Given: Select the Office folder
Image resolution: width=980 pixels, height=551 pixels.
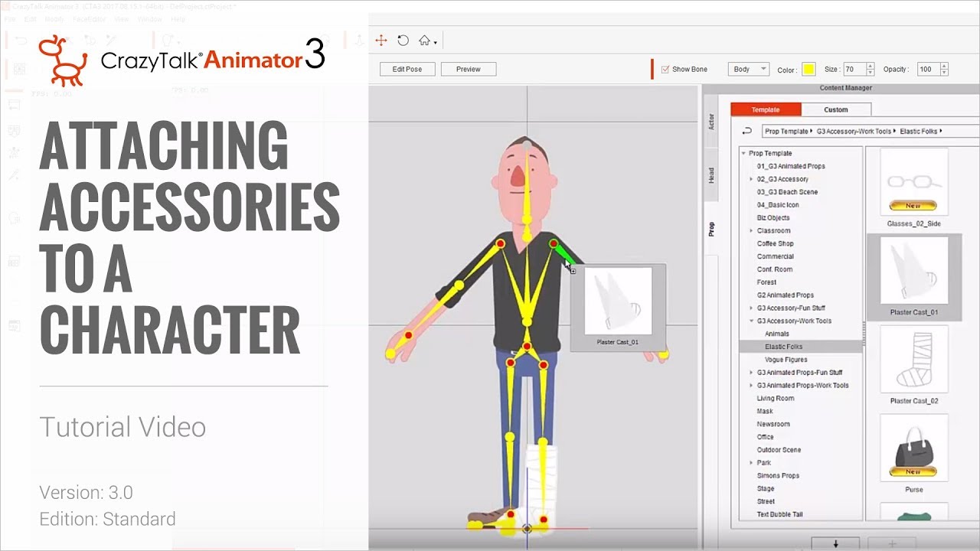Looking at the screenshot, I should (x=765, y=437).
